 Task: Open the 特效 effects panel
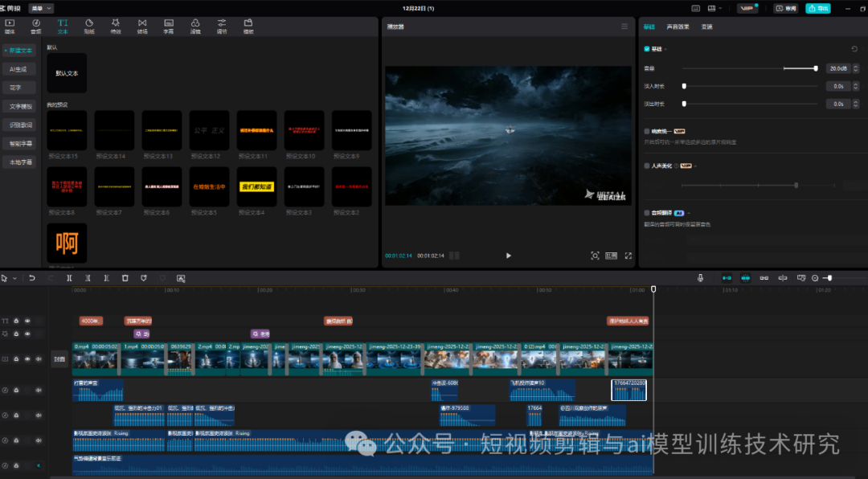116,26
